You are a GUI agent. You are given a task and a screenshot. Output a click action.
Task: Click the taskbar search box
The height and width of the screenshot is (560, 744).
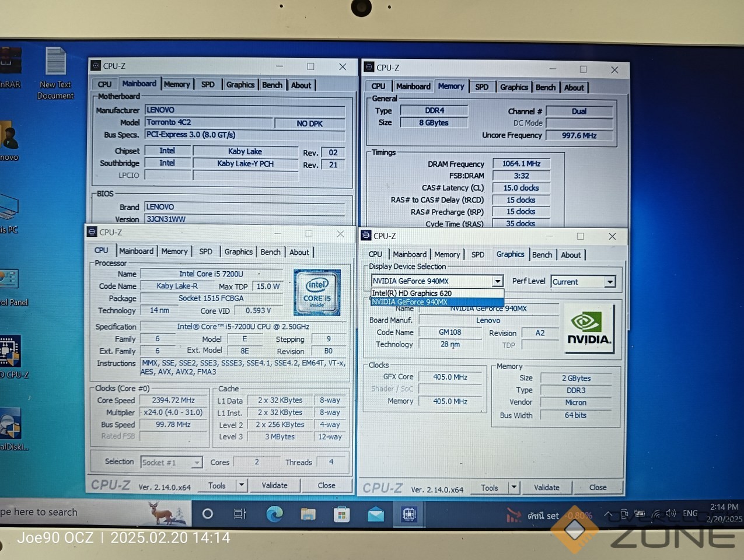point(96,512)
